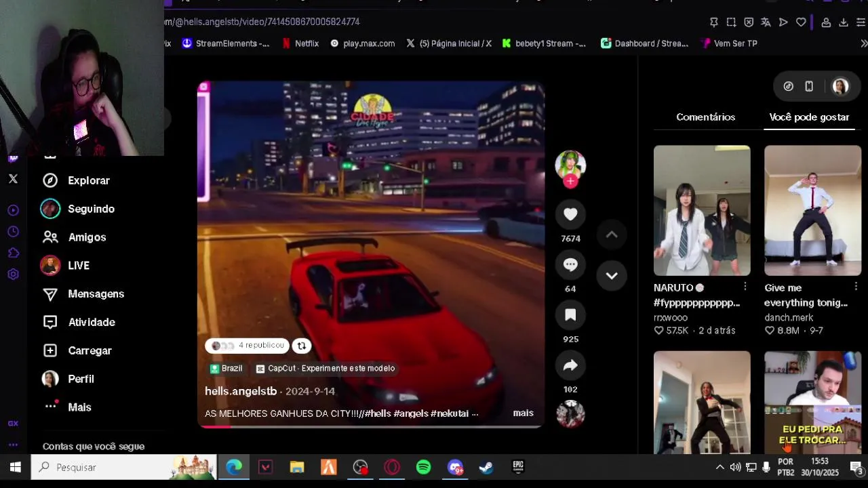
Task: Click the pin icon in browser toolbar
Action: [713, 22]
